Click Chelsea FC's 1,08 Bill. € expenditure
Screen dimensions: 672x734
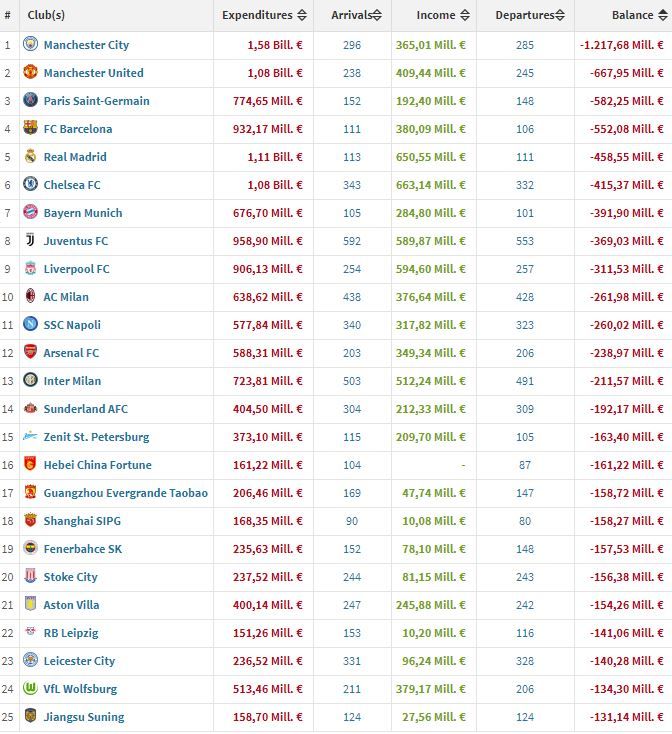[x=275, y=185]
